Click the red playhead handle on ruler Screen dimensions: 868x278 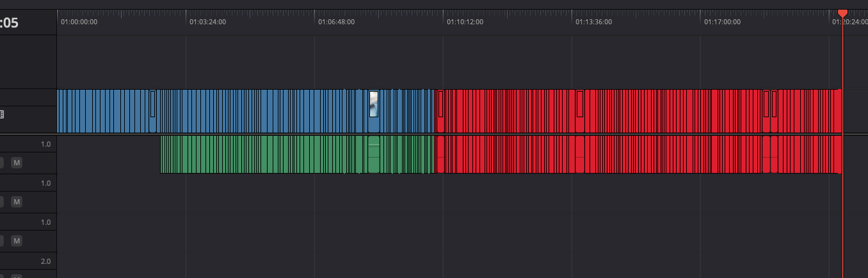[842, 13]
